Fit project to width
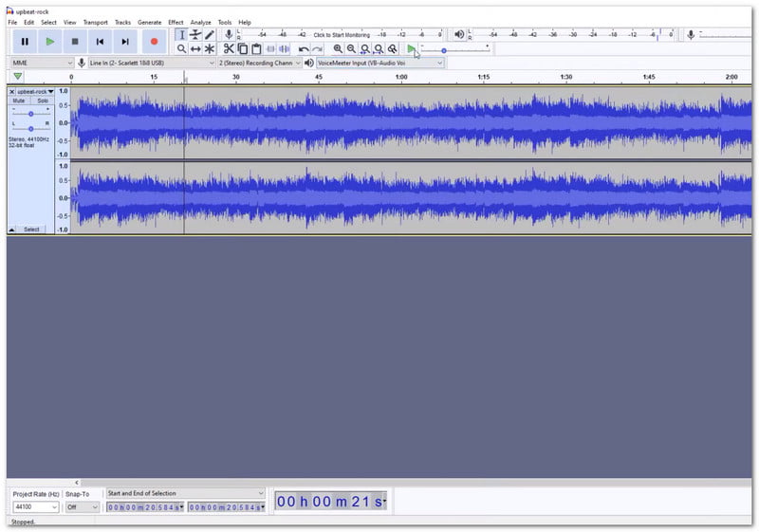The image size is (759, 532). coord(379,49)
